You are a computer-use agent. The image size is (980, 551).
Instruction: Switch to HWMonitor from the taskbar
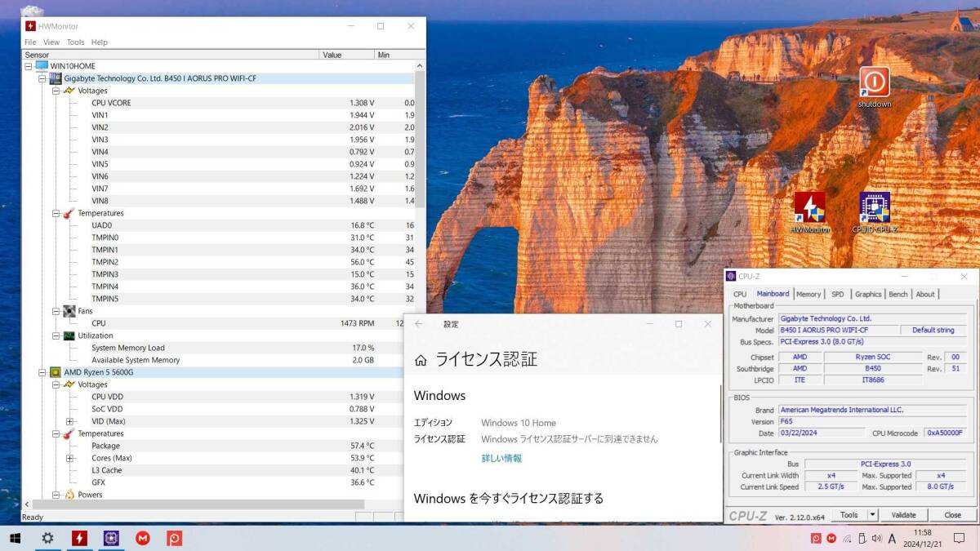tap(79, 538)
